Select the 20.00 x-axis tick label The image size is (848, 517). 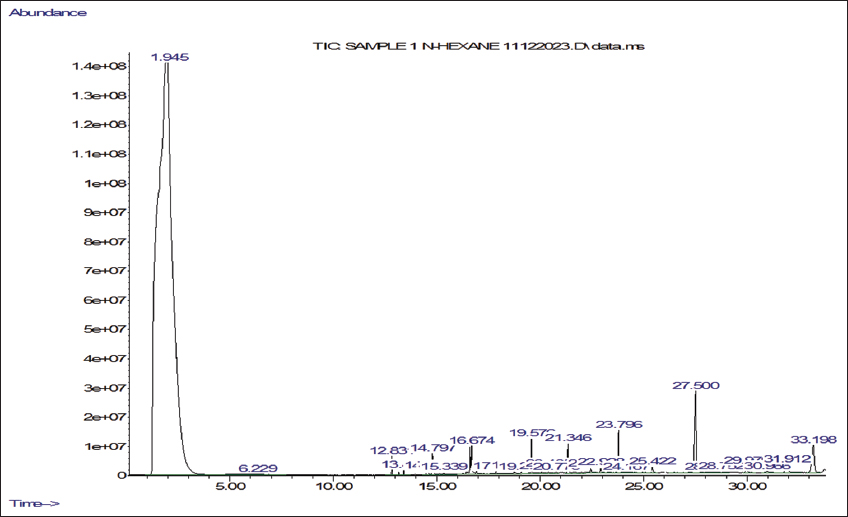541,487
